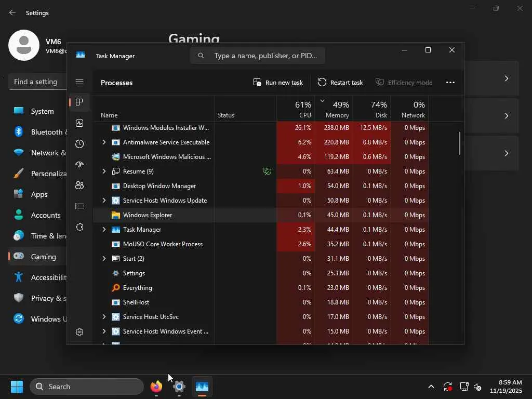Click the 26.1% CPU cell

[296, 128]
